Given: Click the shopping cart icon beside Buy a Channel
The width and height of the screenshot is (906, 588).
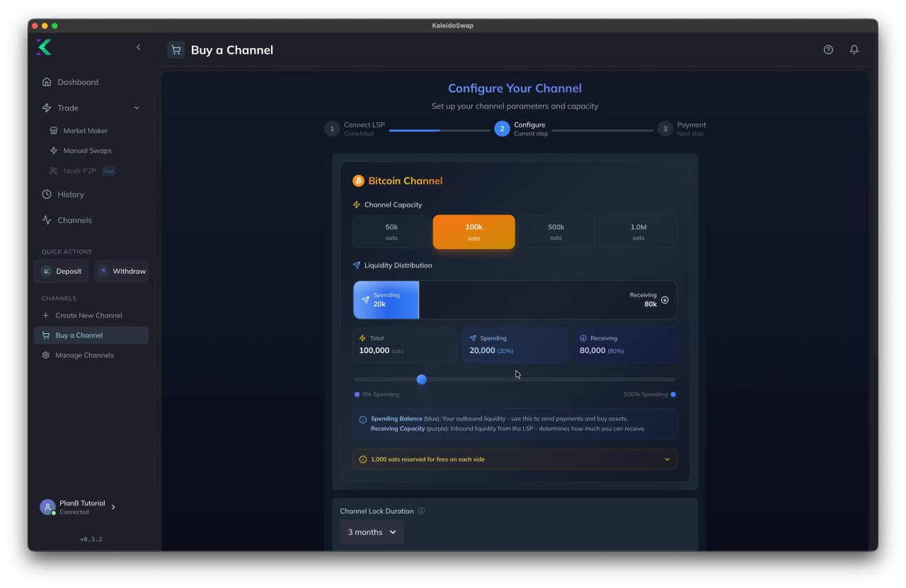Looking at the screenshot, I should [x=176, y=50].
